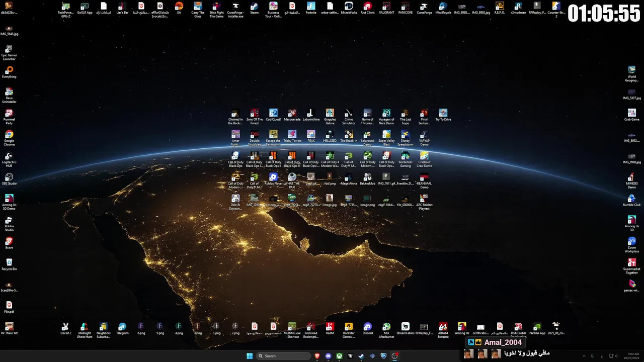Open the Tricky Towers shortcut
The height and width of the screenshot is (362, 644).
tap(292, 136)
